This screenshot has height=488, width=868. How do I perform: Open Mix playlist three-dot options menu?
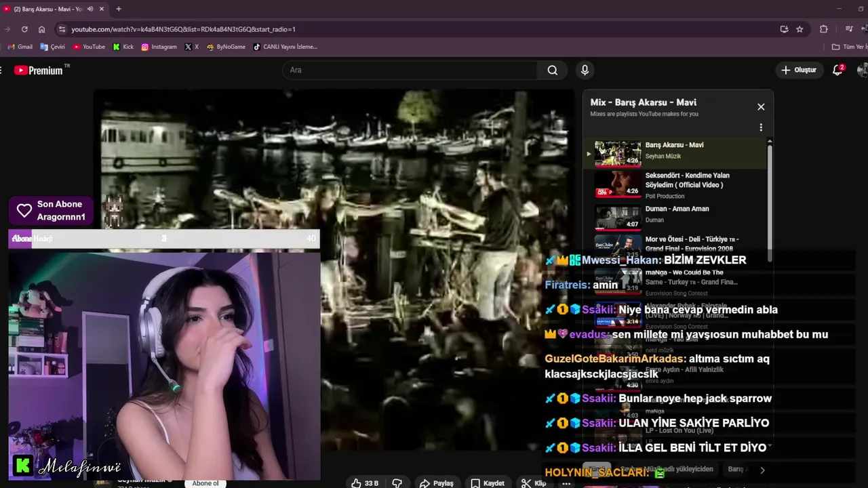(761, 127)
